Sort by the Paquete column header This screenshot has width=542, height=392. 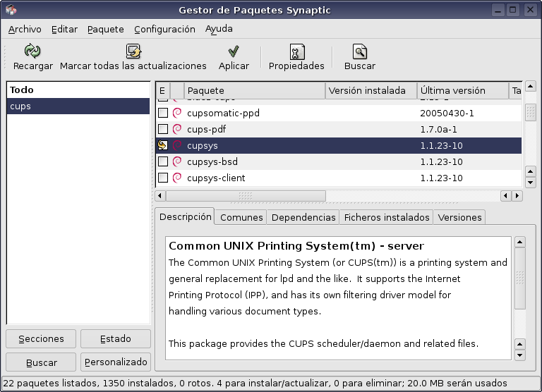click(255, 90)
